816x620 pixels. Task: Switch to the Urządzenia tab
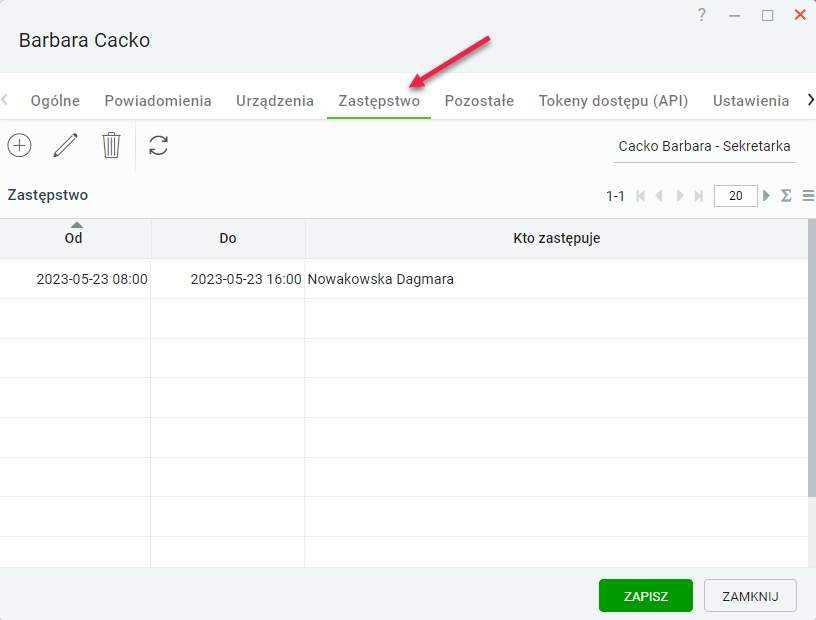275,100
